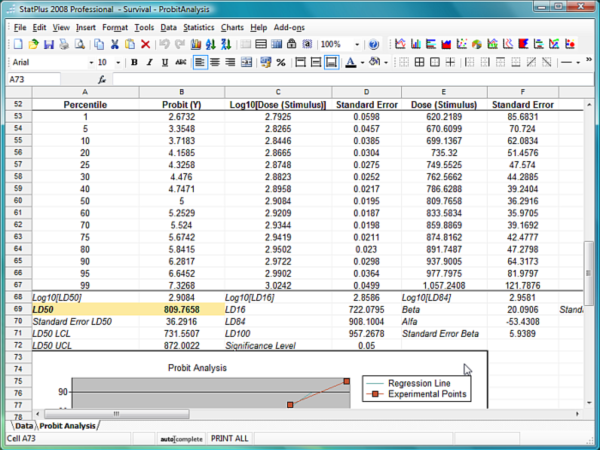Toggle Italic formatting
This screenshot has width=600, height=450.
pos(149,62)
